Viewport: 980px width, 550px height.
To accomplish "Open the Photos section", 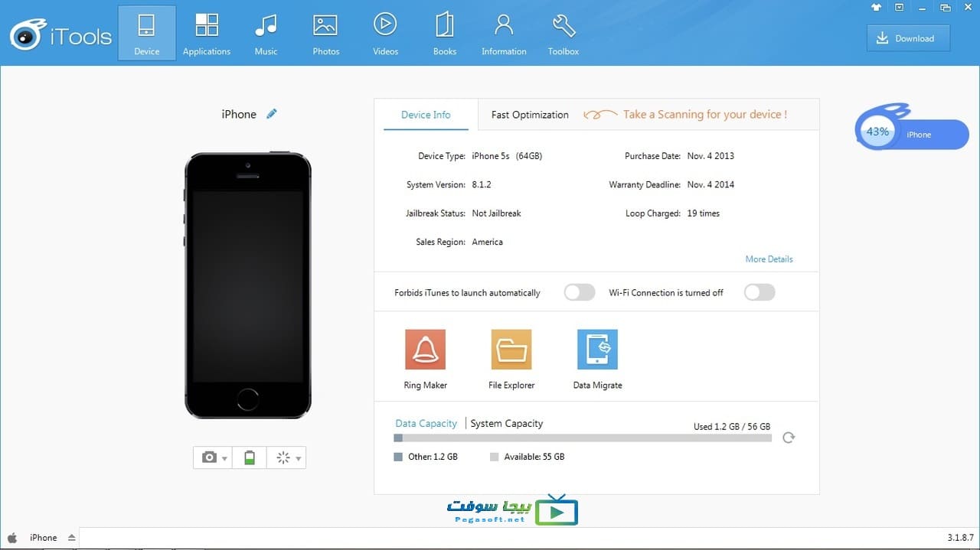I will coord(325,34).
